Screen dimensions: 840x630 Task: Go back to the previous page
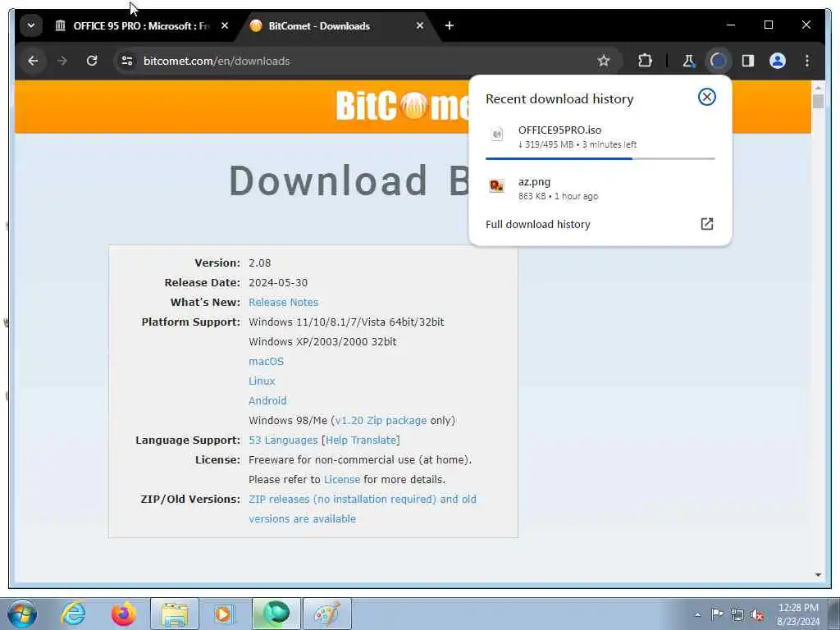[x=33, y=61]
